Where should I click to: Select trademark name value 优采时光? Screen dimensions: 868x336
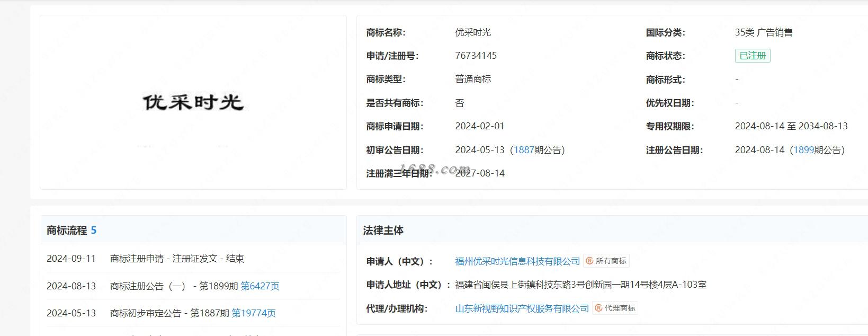(x=473, y=32)
